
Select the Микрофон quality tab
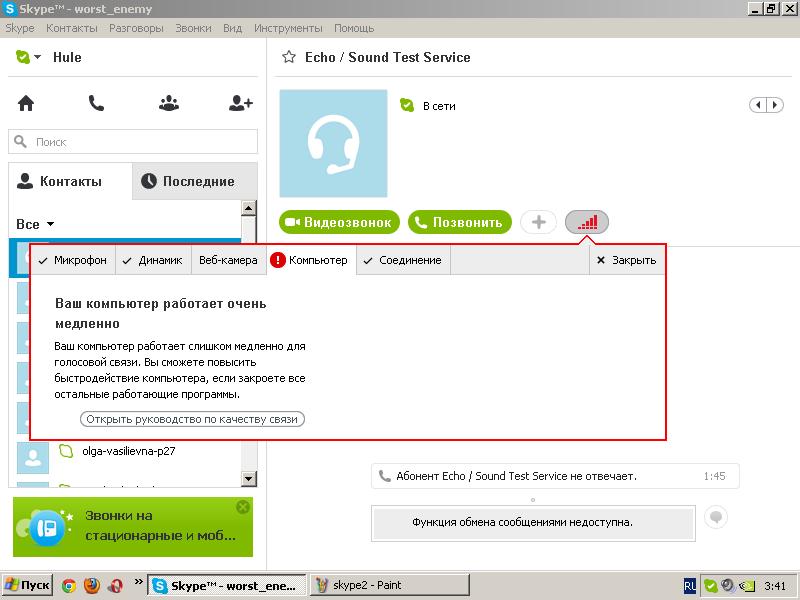pyautogui.click(x=73, y=260)
